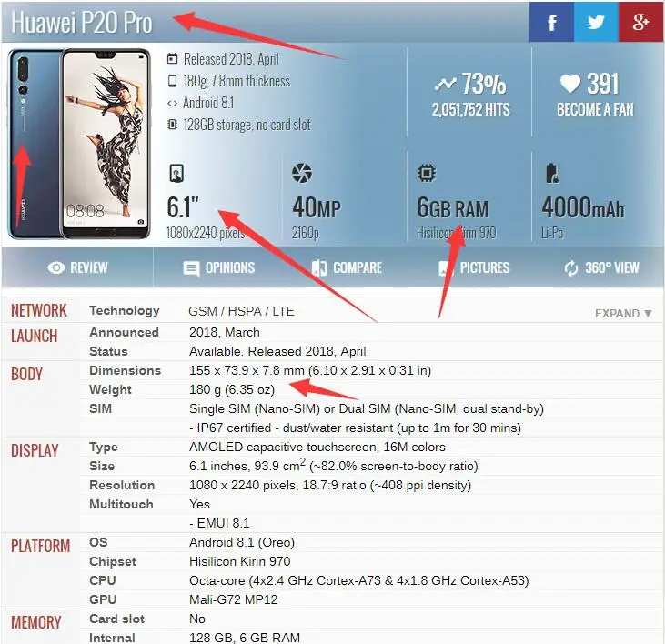The width and height of the screenshot is (665, 644).
Task: Click the Chipset spec label
Action: pyautogui.click(x=113, y=561)
